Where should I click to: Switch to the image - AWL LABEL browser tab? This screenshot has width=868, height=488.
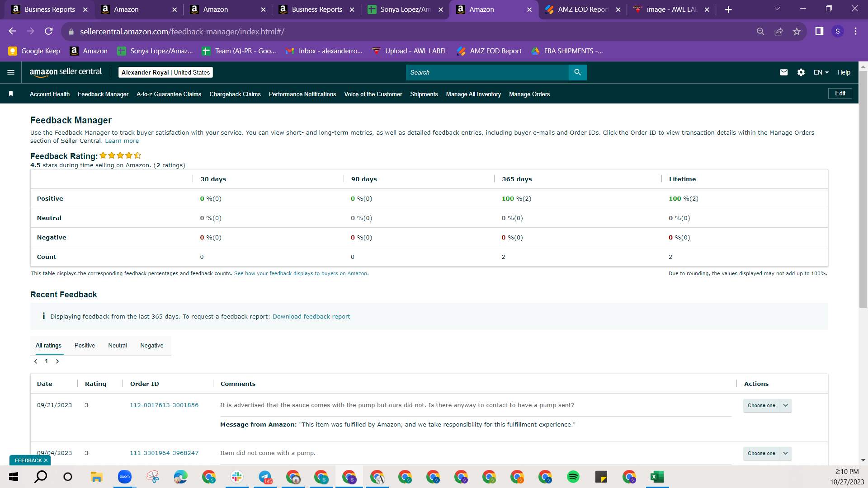[671, 9]
